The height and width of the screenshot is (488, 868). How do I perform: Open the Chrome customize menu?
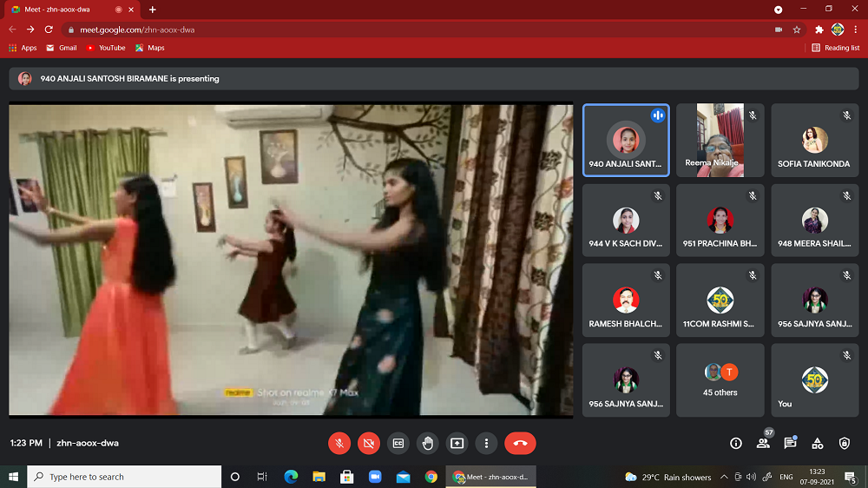click(x=856, y=30)
